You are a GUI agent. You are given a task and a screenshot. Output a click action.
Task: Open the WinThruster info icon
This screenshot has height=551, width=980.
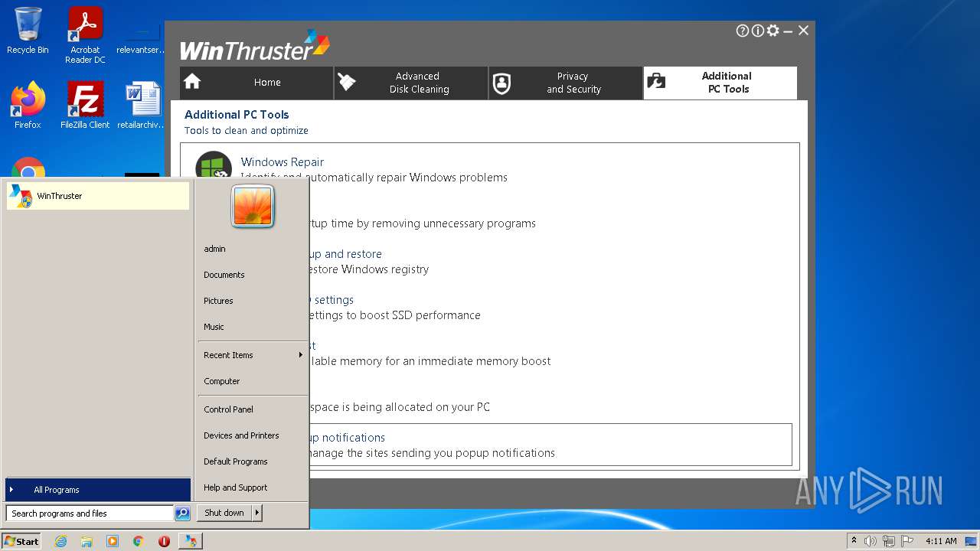(x=757, y=31)
